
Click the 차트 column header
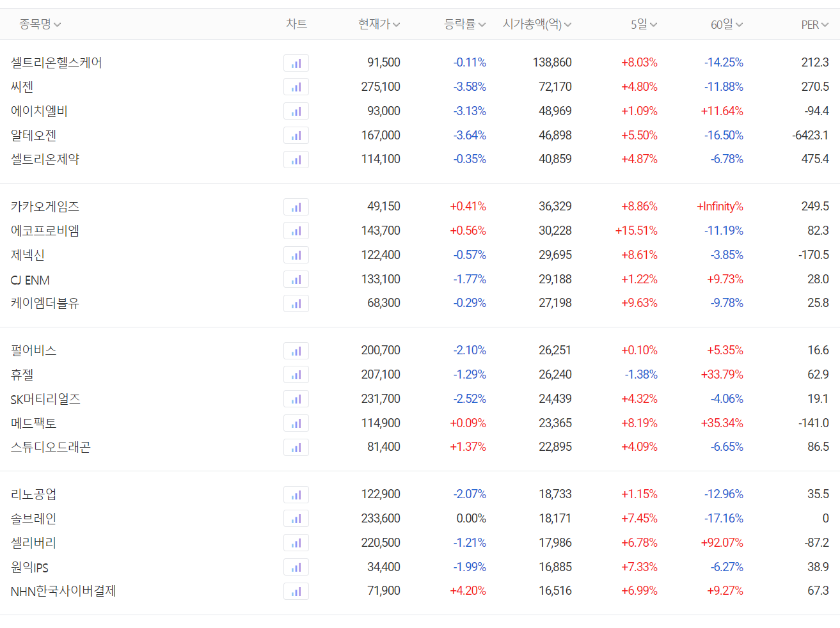[x=296, y=24]
